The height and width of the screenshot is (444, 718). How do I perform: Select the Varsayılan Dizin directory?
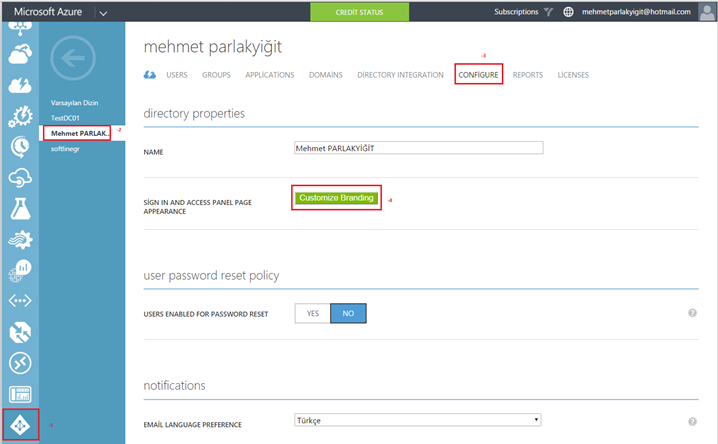click(75, 103)
